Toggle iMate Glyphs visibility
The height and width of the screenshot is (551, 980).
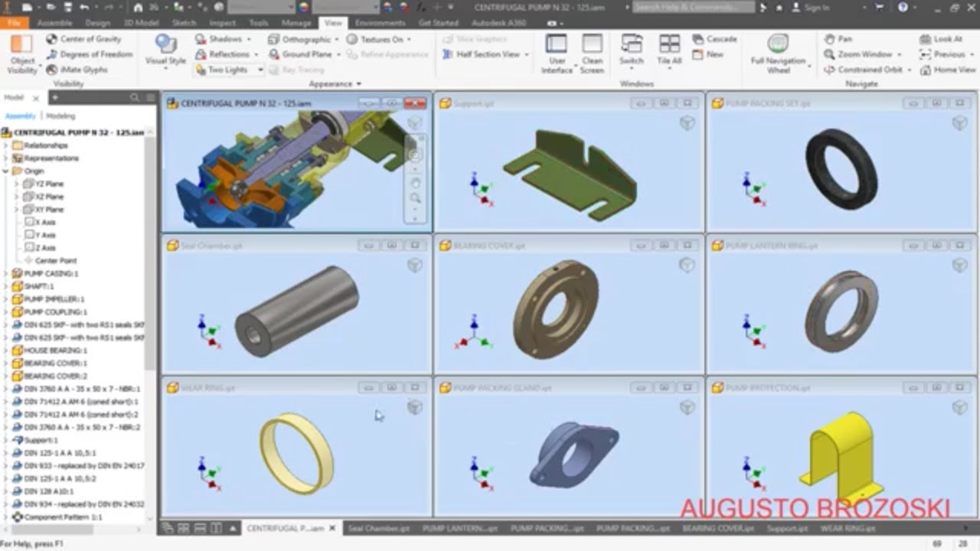77,70
